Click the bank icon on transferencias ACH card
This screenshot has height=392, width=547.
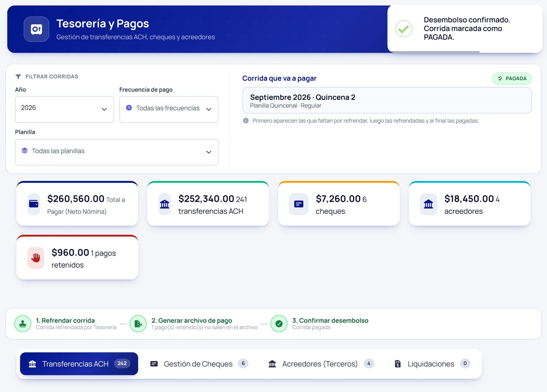(164, 204)
